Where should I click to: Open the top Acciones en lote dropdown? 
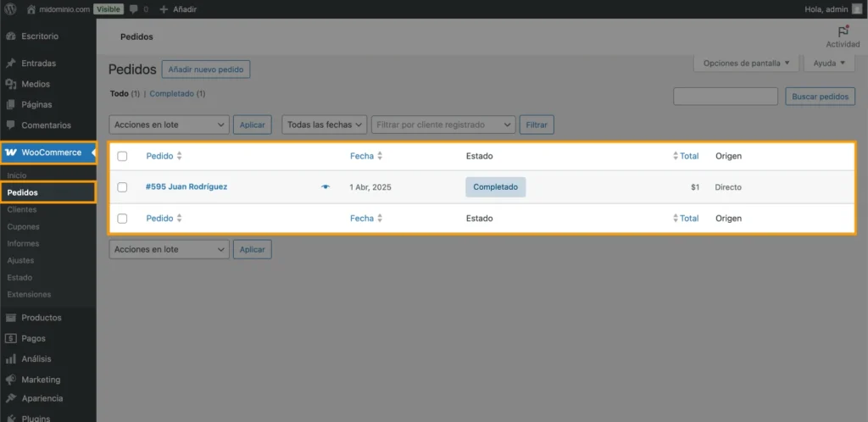[x=170, y=125]
